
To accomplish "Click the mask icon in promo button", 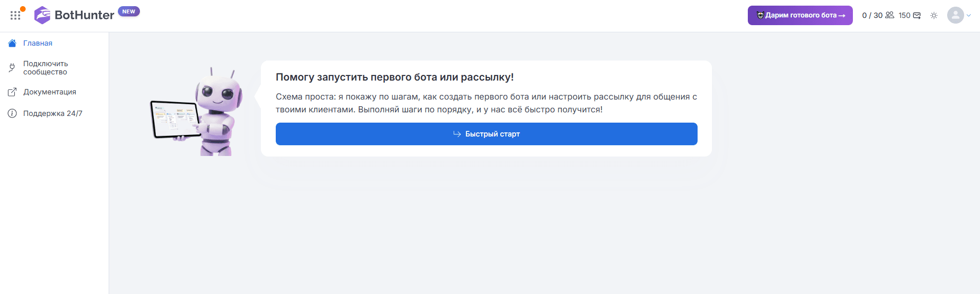I will [760, 15].
